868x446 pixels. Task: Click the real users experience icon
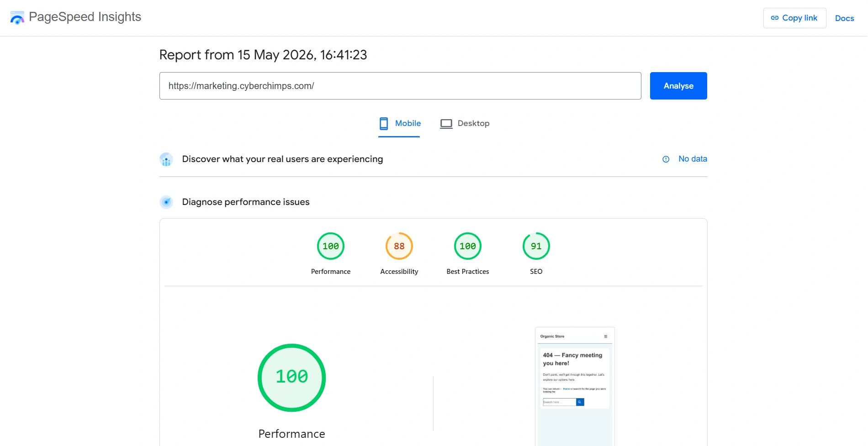(x=166, y=159)
